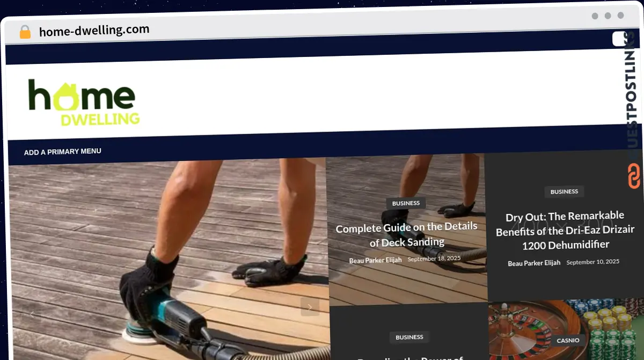Click the orange chain link icon

(634, 176)
